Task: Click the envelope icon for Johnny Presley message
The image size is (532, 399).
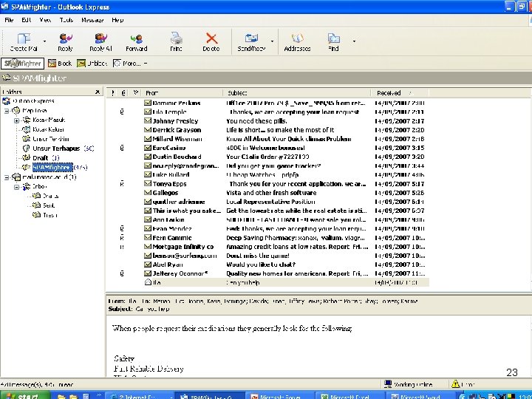Action: 148,120
